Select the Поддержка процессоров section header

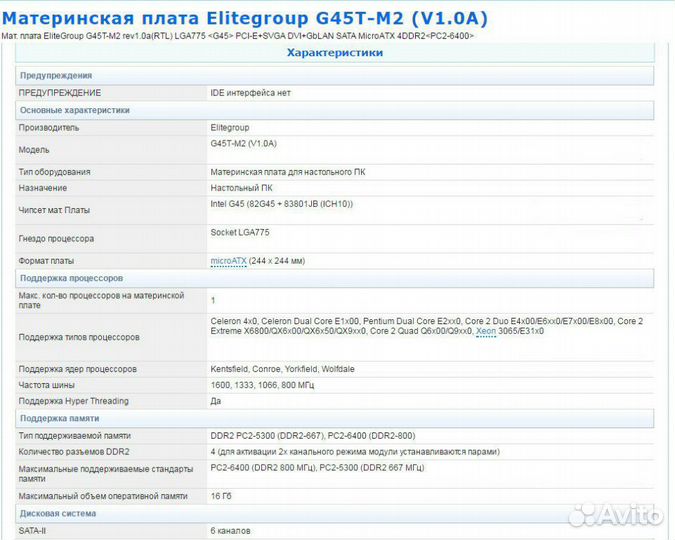click(335, 278)
